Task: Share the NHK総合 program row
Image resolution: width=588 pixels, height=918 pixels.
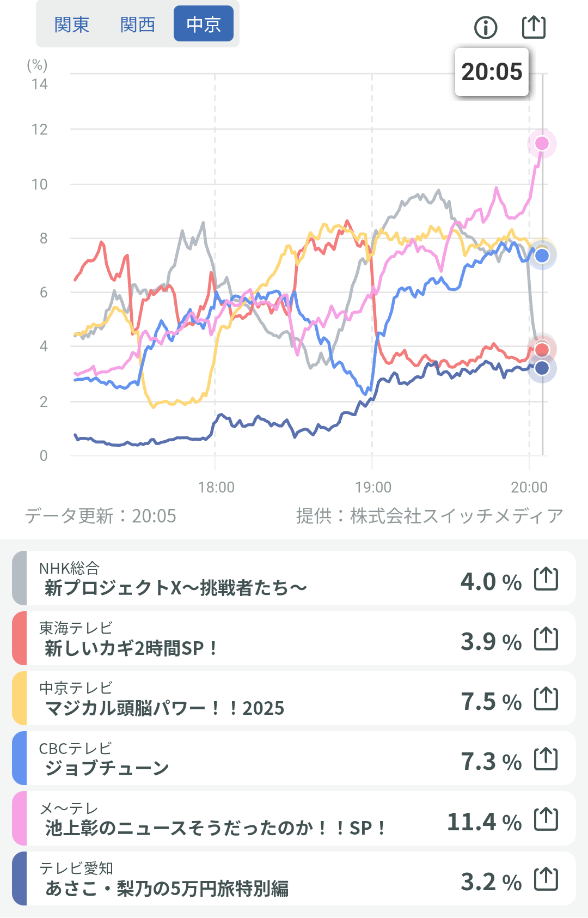Action: [546, 579]
